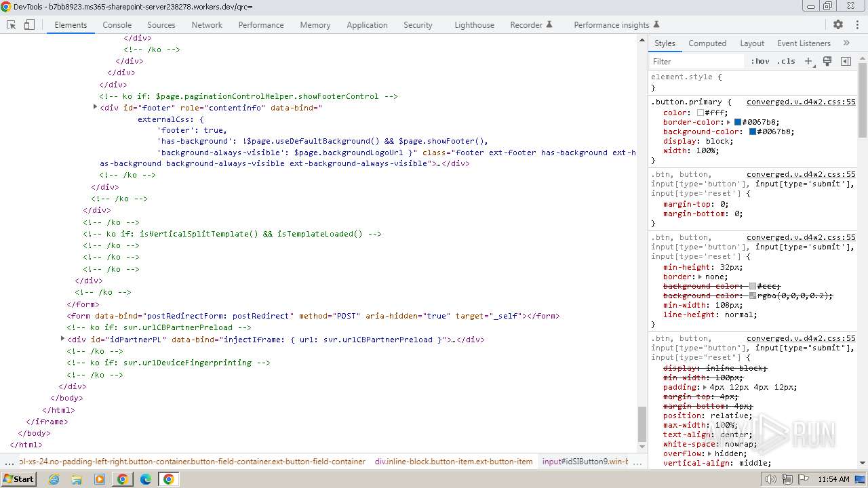Launch Internet Explorer from taskbar

point(54,479)
